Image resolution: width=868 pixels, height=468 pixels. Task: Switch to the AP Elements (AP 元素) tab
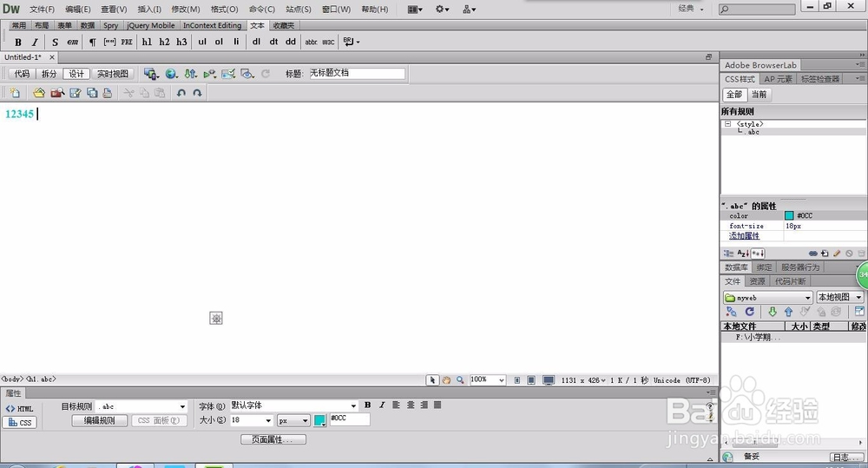pos(778,79)
